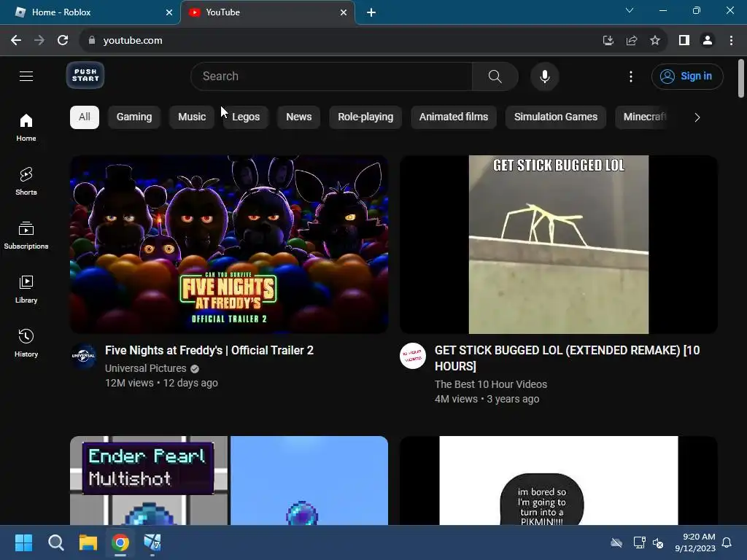Filter by the Gaming chip
The height and width of the screenshot is (560, 747).
tap(134, 117)
